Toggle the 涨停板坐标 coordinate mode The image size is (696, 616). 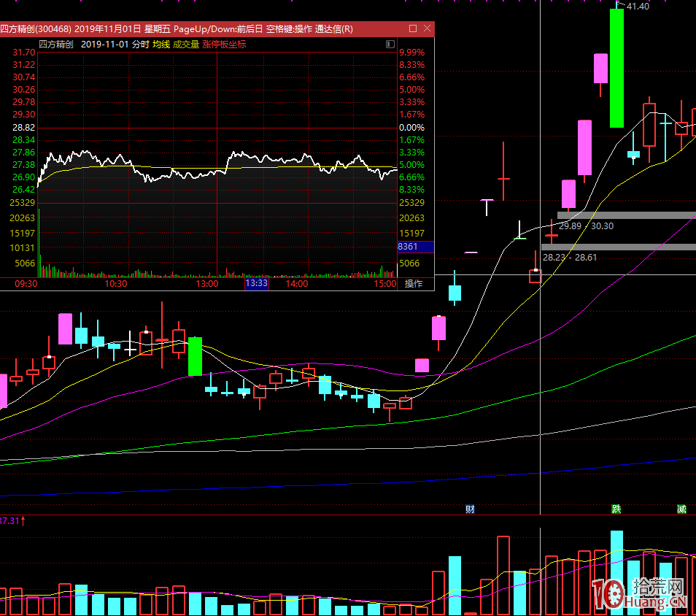tap(224, 45)
